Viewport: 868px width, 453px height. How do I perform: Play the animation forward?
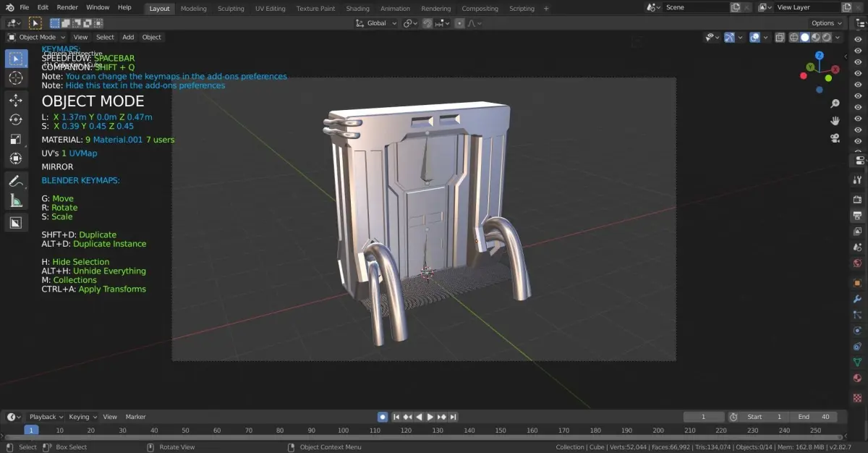point(430,417)
